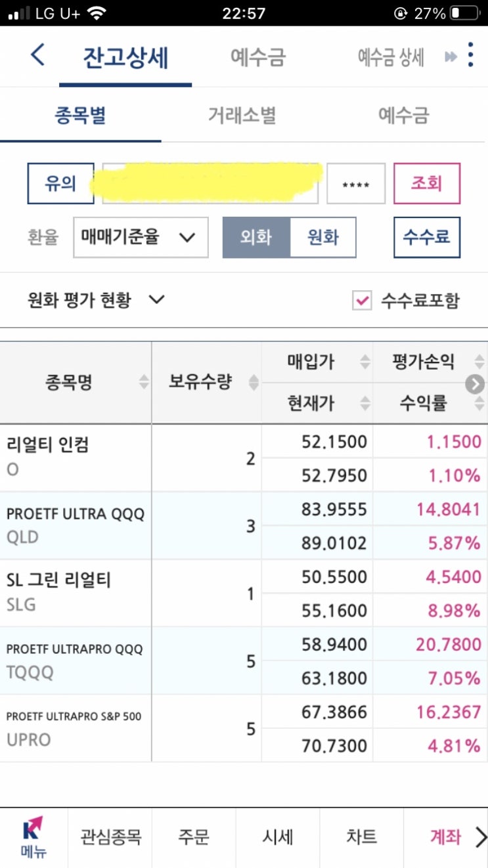Select the TQQQ holding row
488x868 pixels.
(76, 661)
